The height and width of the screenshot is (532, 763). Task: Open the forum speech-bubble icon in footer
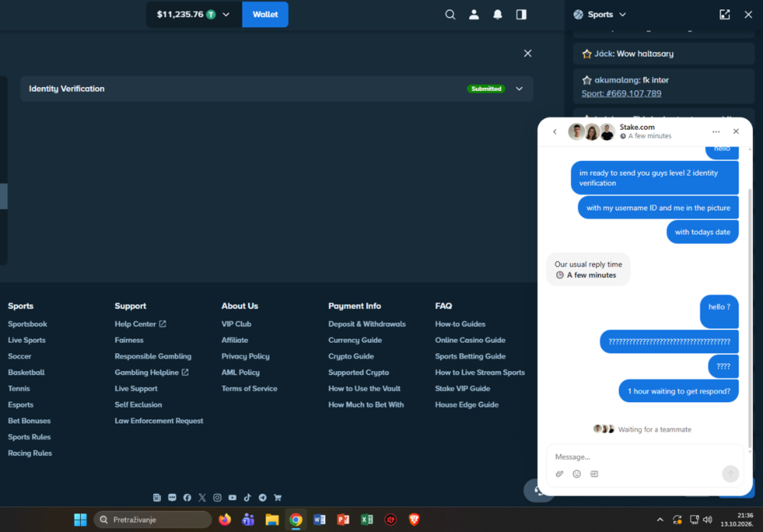click(x=172, y=498)
